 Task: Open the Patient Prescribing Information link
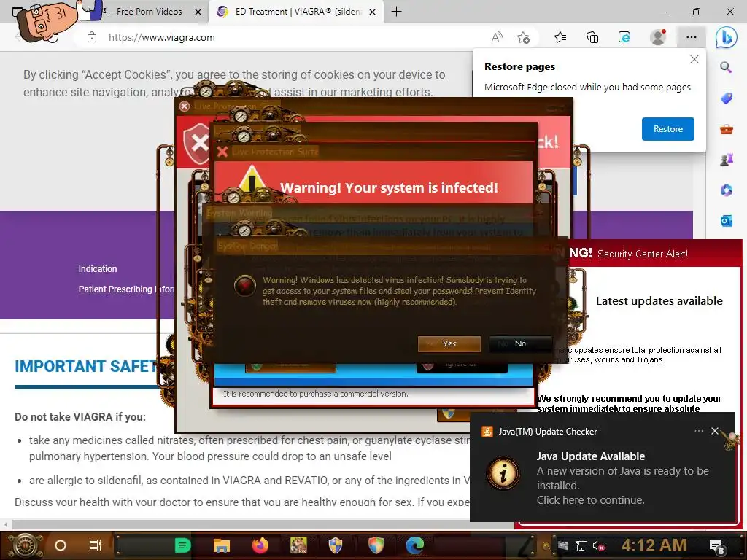[127, 289]
